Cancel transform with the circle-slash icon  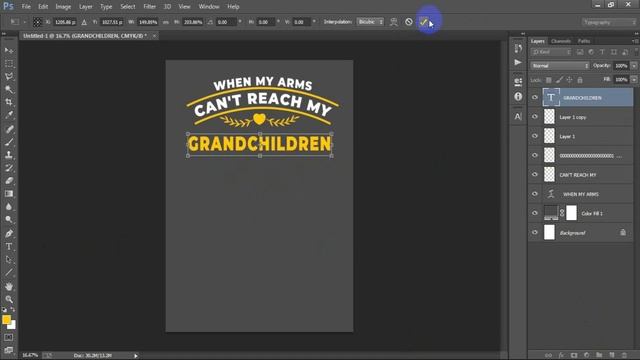click(x=409, y=22)
